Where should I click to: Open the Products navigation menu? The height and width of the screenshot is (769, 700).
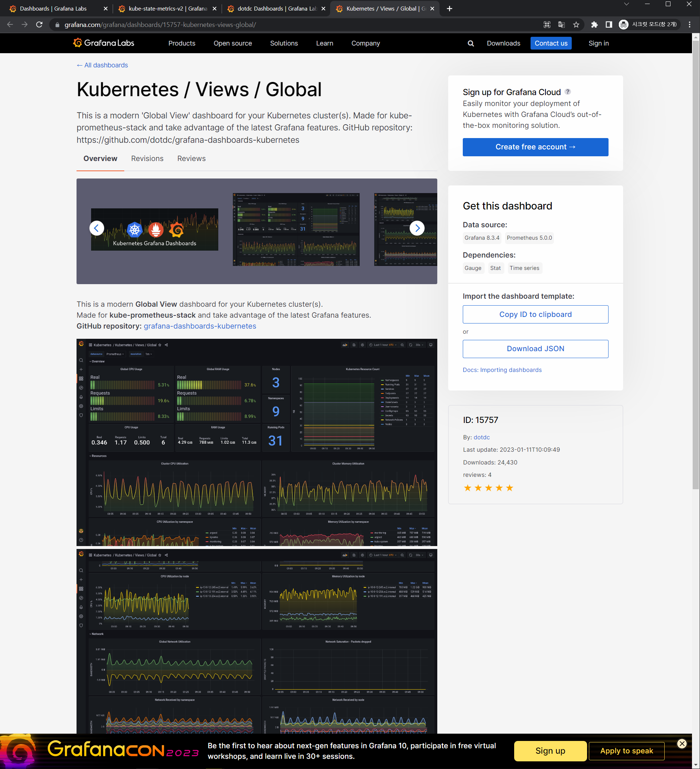[x=181, y=43]
